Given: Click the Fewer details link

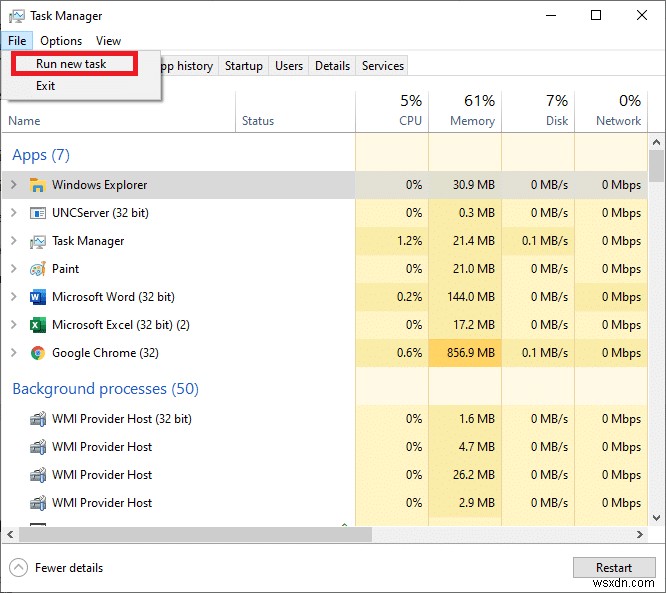Looking at the screenshot, I should coord(69,568).
